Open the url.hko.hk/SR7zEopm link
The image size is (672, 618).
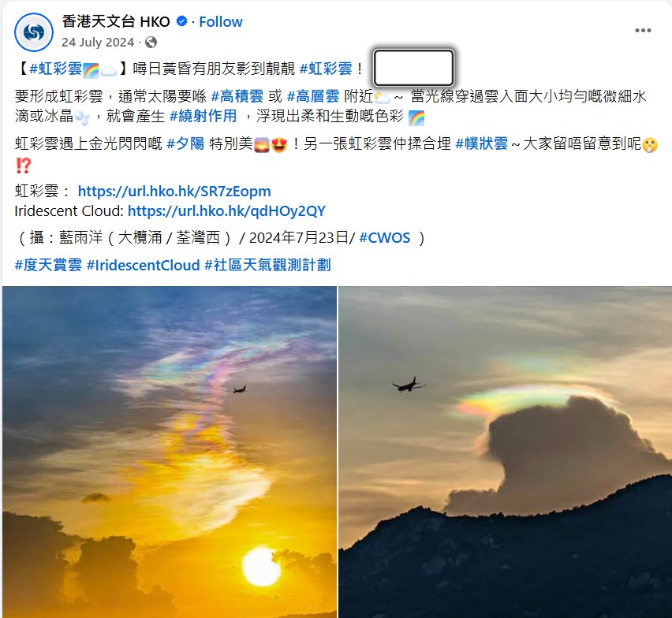[174, 191]
